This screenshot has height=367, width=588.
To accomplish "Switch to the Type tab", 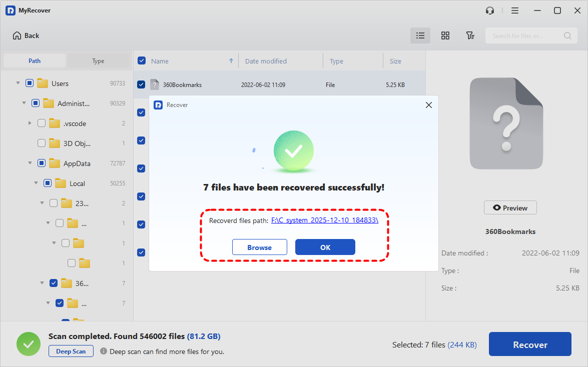I will [x=98, y=61].
